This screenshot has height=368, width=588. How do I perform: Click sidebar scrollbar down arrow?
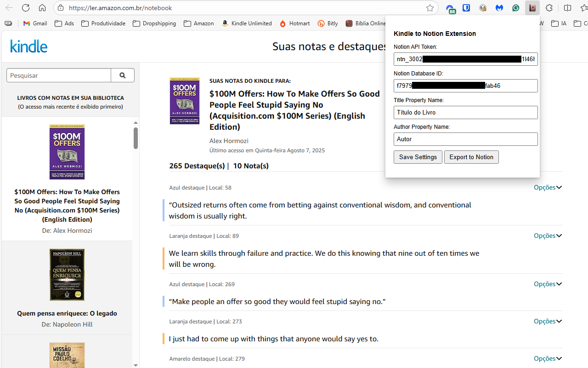(x=136, y=365)
